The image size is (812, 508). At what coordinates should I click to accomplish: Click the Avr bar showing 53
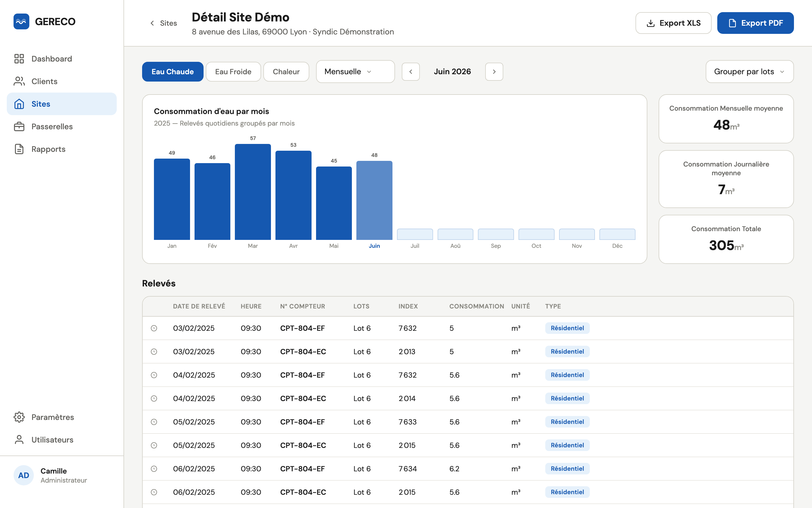[293, 195]
